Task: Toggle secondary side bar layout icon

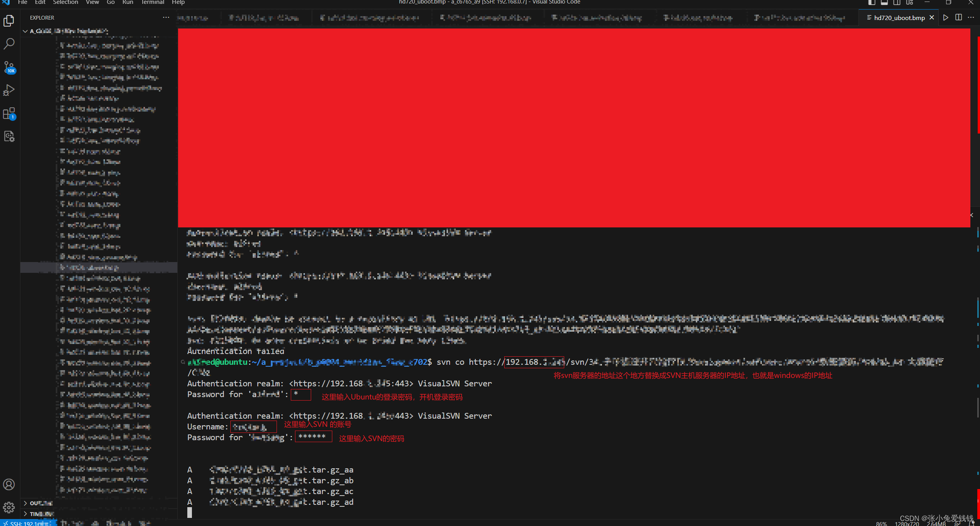Action: (x=897, y=2)
